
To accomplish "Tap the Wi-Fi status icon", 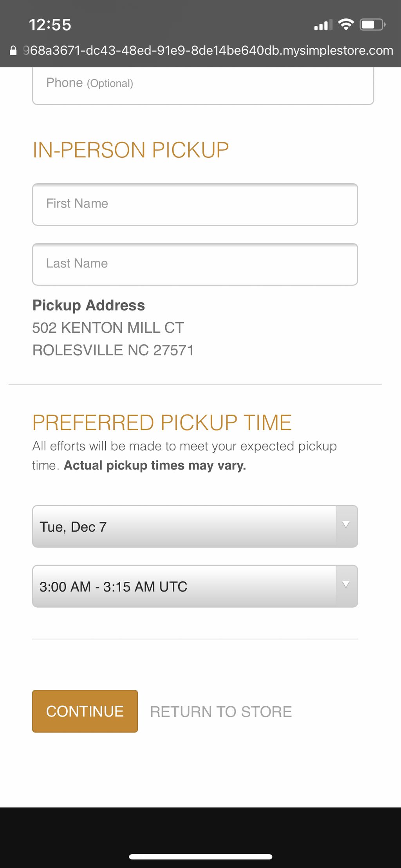I will click(x=346, y=25).
